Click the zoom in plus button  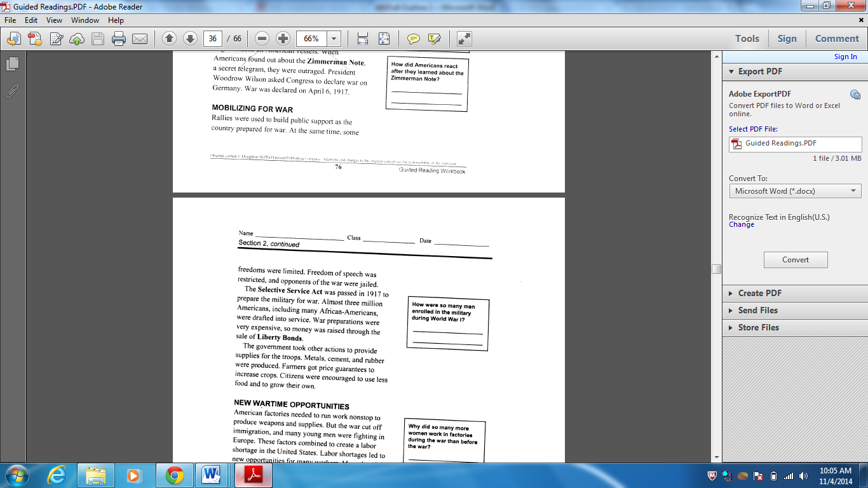tap(283, 39)
